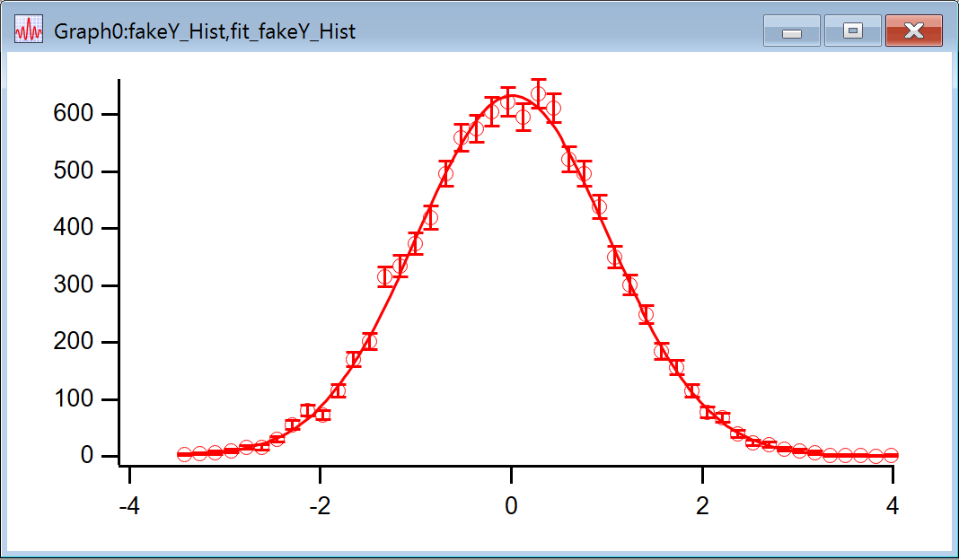This screenshot has width=959, height=560.
Task: Select the -4 label on bottom axis
Action: click(x=129, y=505)
